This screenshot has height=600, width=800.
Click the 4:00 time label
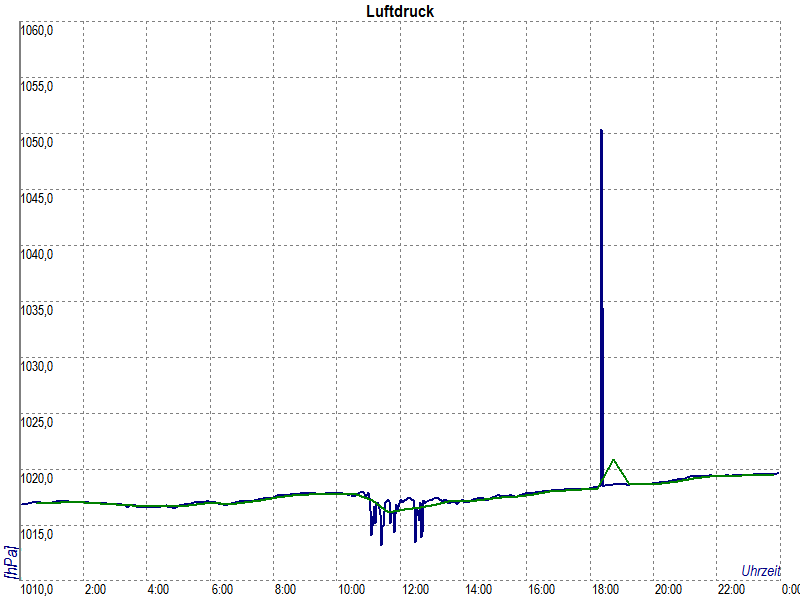click(158, 590)
